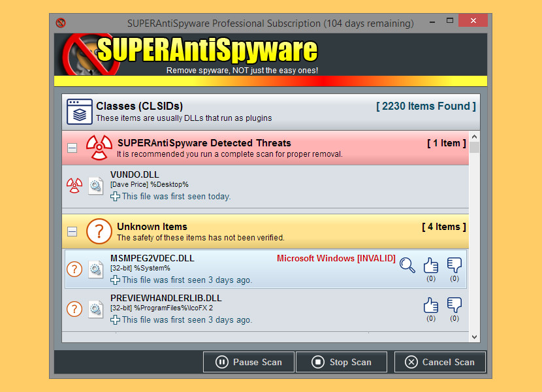Screen dimensions: 542x392
Task: Collapse the Detected Threats group
Action: point(72,148)
